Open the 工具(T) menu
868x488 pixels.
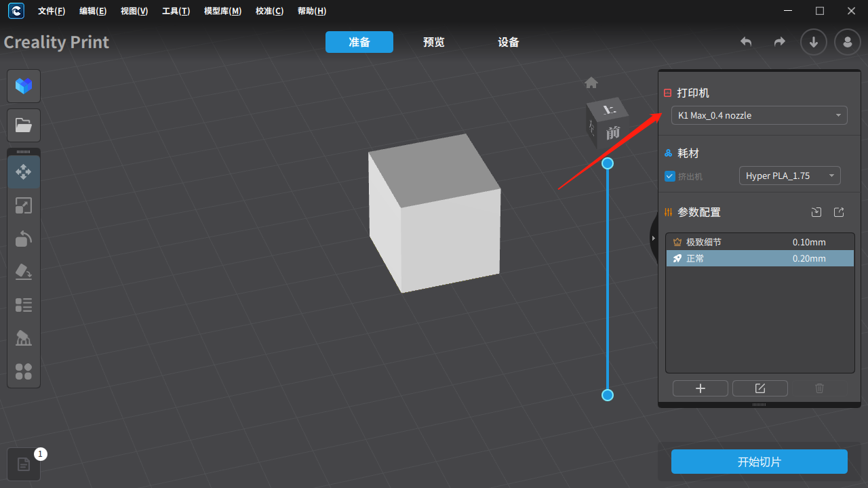pyautogui.click(x=176, y=12)
